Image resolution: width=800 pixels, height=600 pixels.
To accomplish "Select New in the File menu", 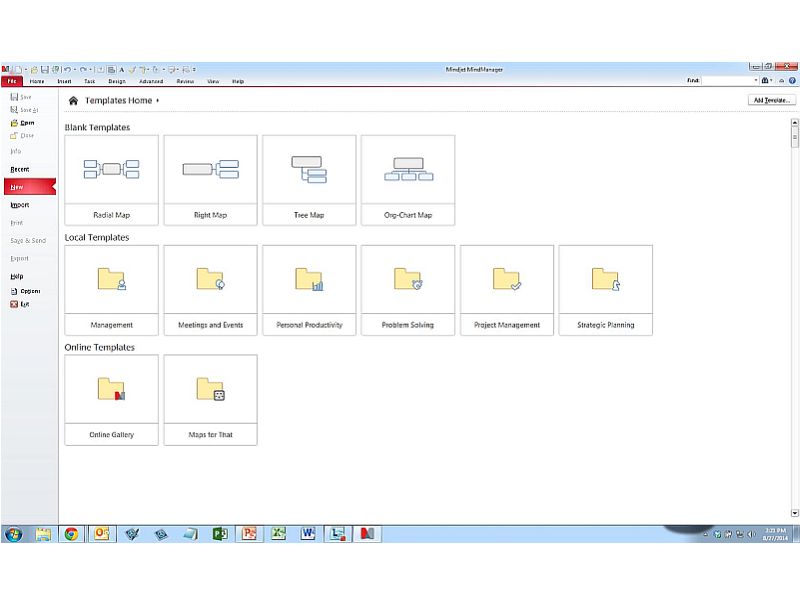I will pyautogui.click(x=29, y=187).
